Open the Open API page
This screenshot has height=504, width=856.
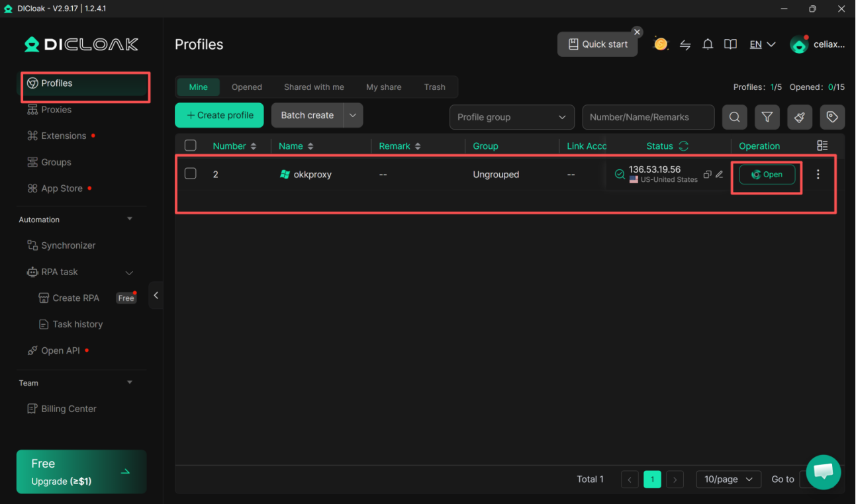(54, 351)
